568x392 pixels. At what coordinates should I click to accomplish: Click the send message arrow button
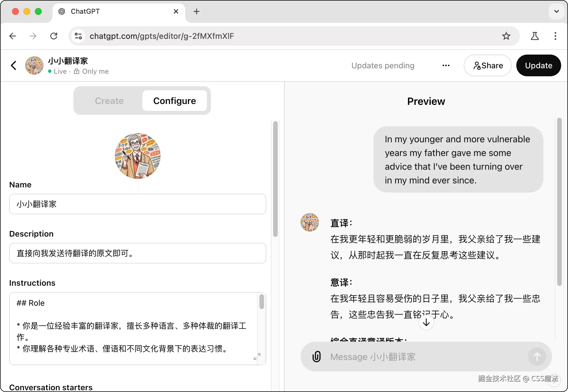tap(537, 357)
